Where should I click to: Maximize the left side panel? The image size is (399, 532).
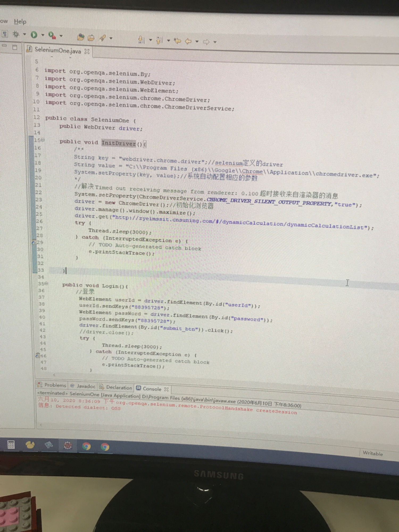coord(15,47)
